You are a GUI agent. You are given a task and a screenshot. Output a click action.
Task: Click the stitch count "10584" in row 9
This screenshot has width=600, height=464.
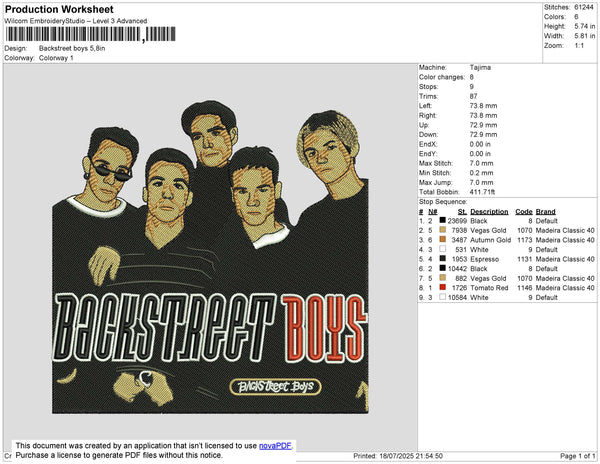[x=457, y=297]
